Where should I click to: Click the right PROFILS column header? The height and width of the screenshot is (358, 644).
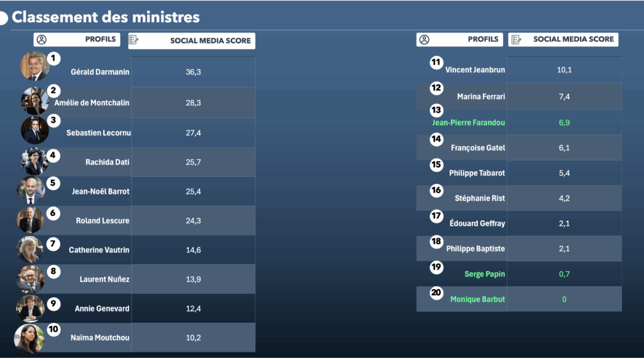point(459,40)
